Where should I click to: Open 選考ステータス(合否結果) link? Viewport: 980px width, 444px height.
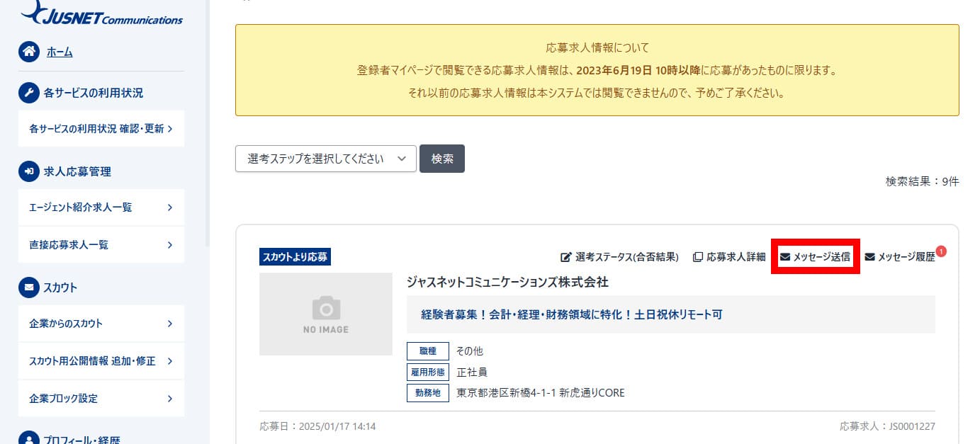(x=627, y=257)
